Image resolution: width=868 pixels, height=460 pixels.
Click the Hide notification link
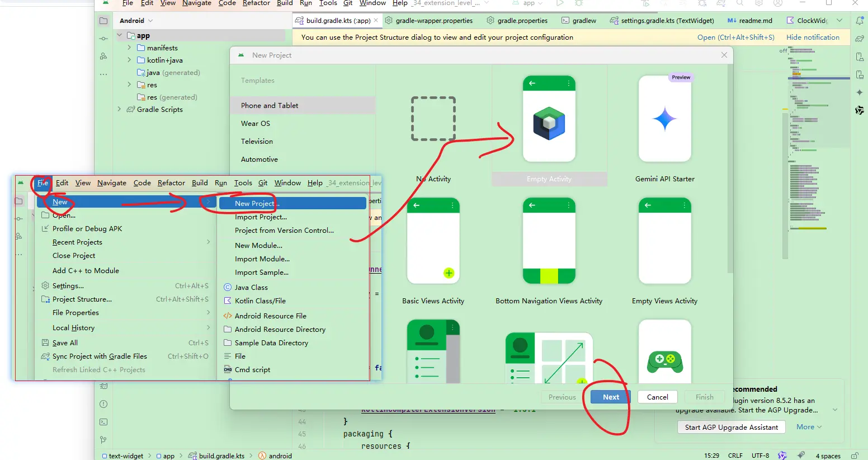(x=813, y=37)
